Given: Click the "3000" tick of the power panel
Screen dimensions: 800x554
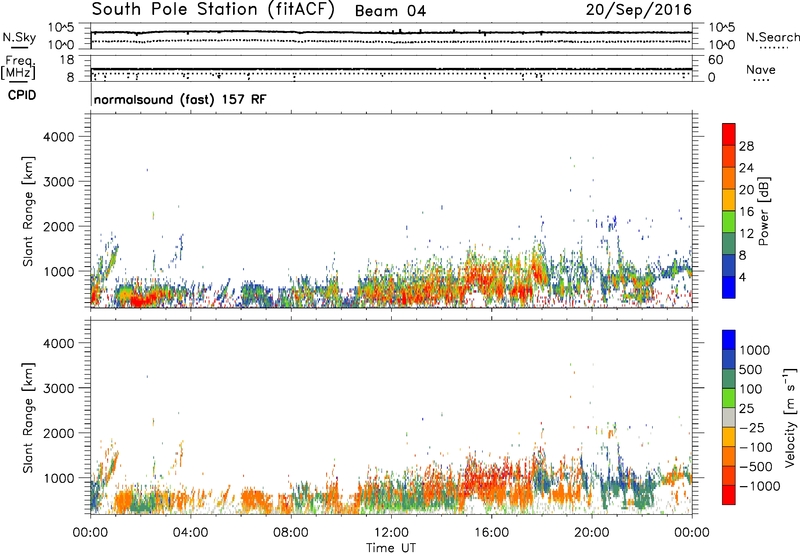Looking at the screenshot, I should coord(59,182).
